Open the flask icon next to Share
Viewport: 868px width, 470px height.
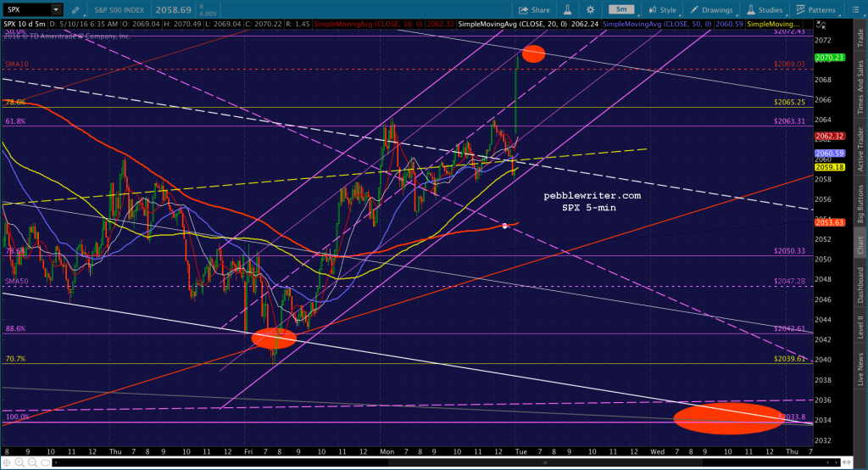[567, 10]
